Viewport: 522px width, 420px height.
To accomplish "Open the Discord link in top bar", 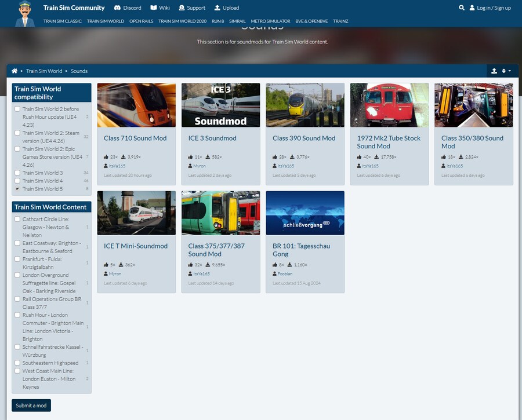I will (x=128, y=8).
